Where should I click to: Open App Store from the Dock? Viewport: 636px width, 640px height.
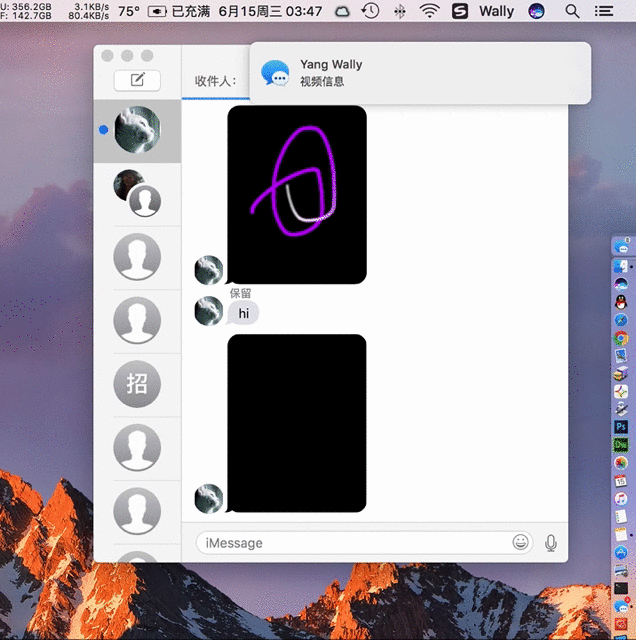coord(621,552)
